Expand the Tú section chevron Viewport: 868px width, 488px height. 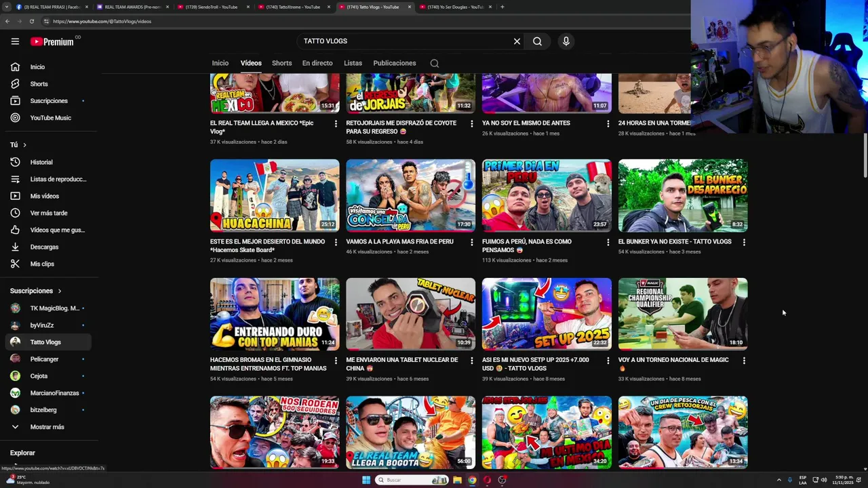(24, 145)
